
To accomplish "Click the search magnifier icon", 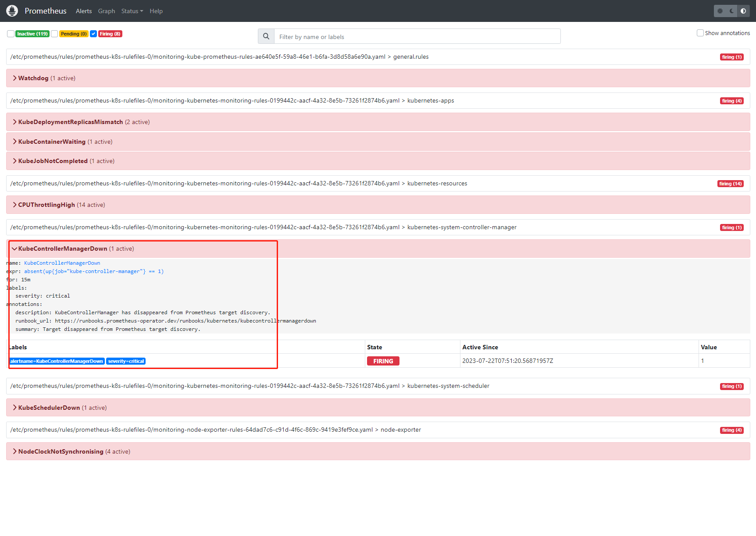I will [266, 36].
